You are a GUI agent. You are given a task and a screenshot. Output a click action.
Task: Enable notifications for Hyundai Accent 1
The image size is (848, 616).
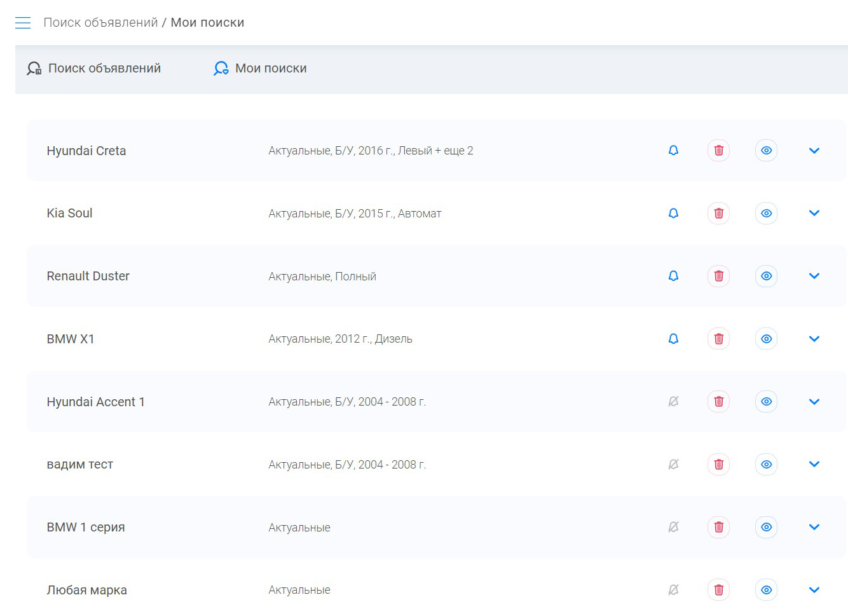pyautogui.click(x=674, y=402)
